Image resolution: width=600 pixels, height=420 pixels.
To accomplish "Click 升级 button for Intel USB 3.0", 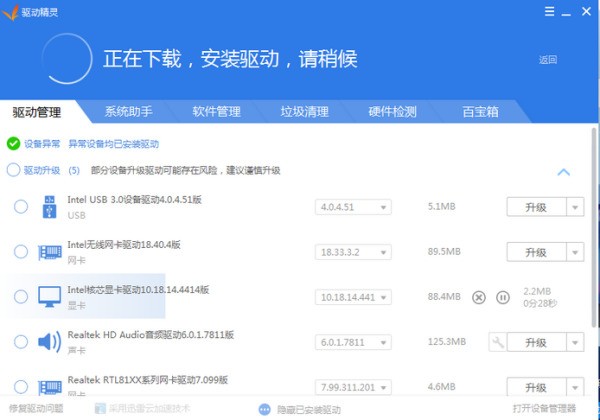I will coord(536,207).
